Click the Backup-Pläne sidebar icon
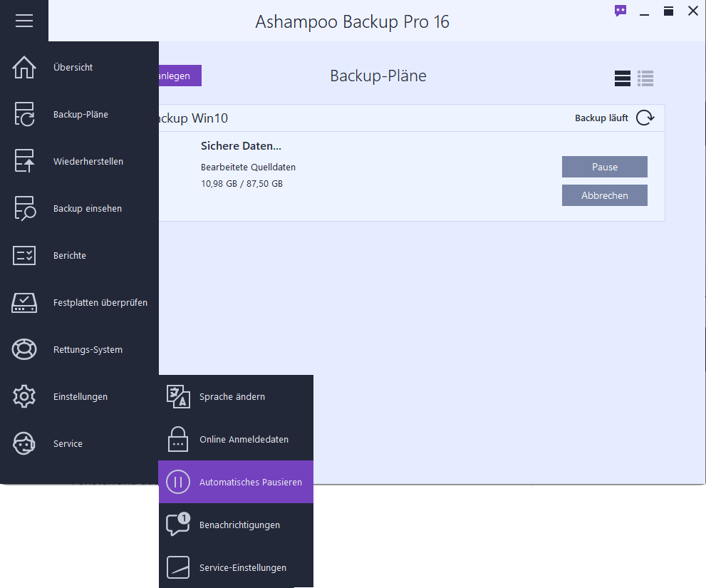Viewport: 706px width, 588px height. [x=24, y=114]
